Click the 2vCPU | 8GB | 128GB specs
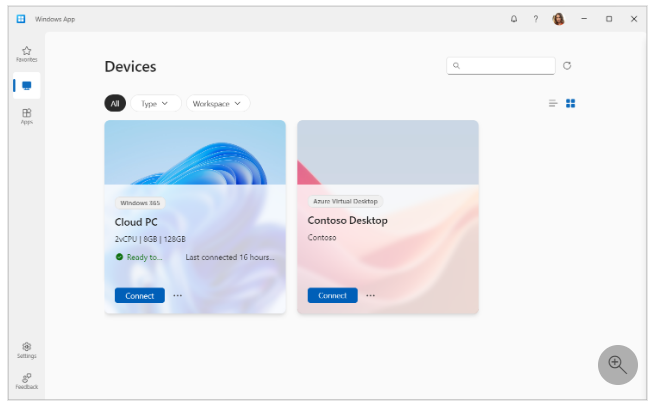653x408 pixels. pyautogui.click(x=150, y=239)
